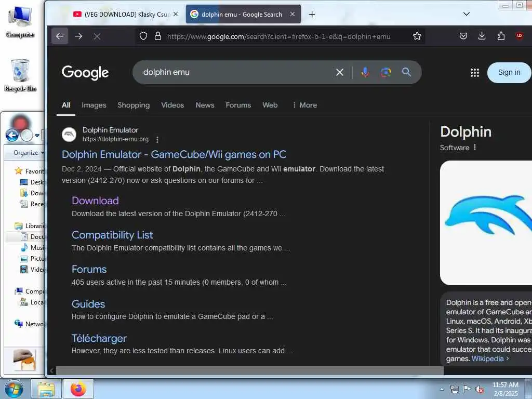Screen dimensions: 532x399
Task: Click the Dolphin Emulator site favicon
Action: [x=69, y=135]
